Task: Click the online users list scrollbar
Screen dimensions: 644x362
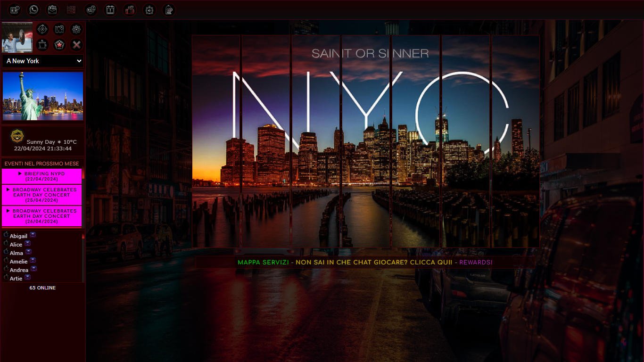Action: (x=83, y=257)
